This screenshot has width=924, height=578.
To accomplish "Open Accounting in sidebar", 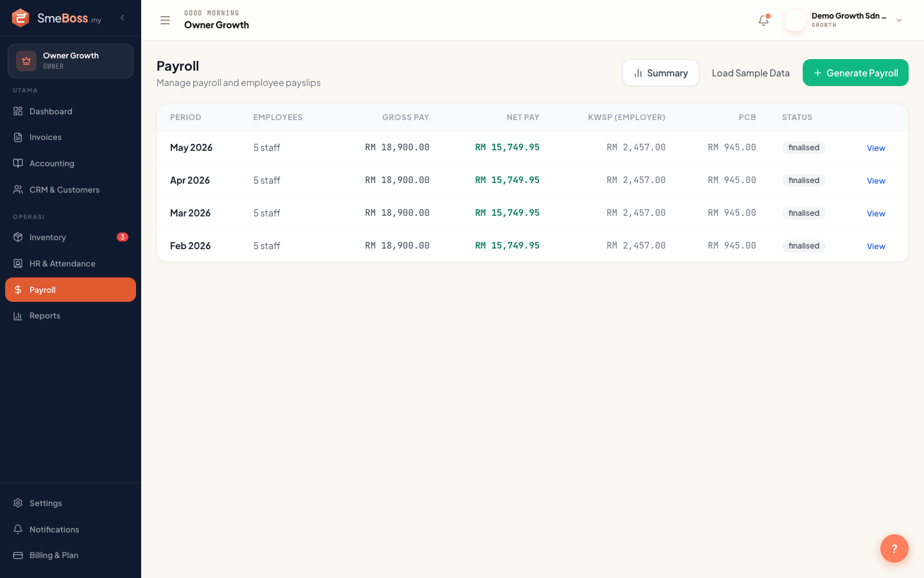I will coord(71,163).
